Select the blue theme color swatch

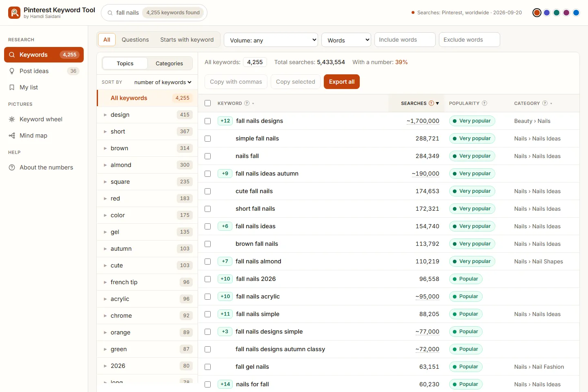click(x=576, y=13)
